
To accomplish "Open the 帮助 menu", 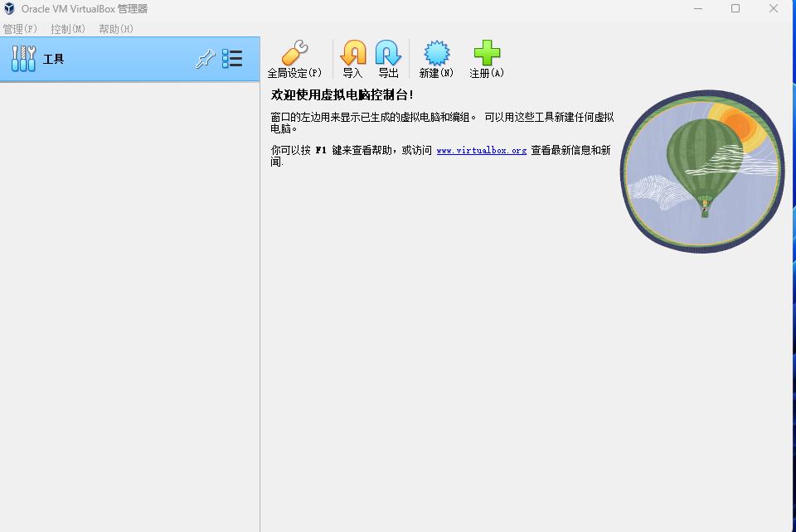I will tap(116, 27).
